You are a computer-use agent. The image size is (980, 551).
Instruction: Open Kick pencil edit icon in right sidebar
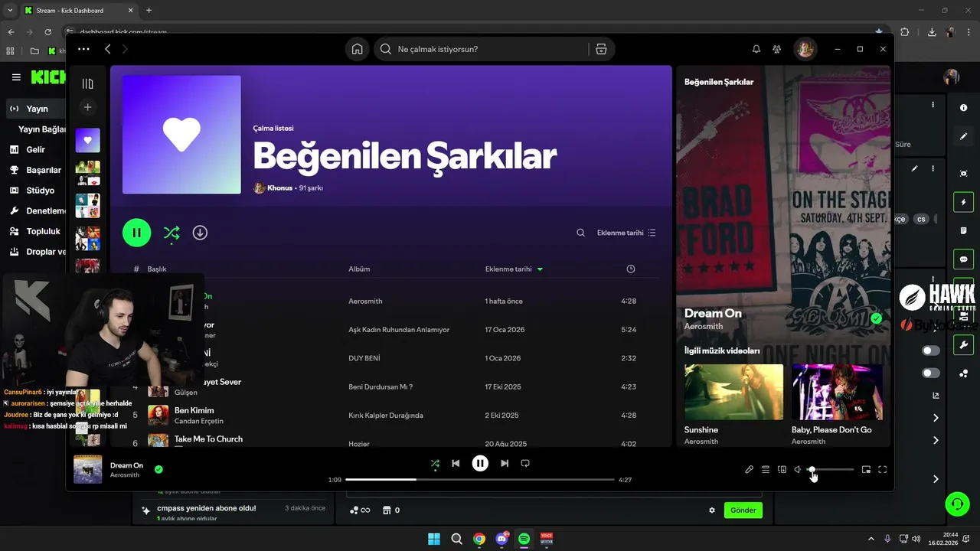coord(964,136)
